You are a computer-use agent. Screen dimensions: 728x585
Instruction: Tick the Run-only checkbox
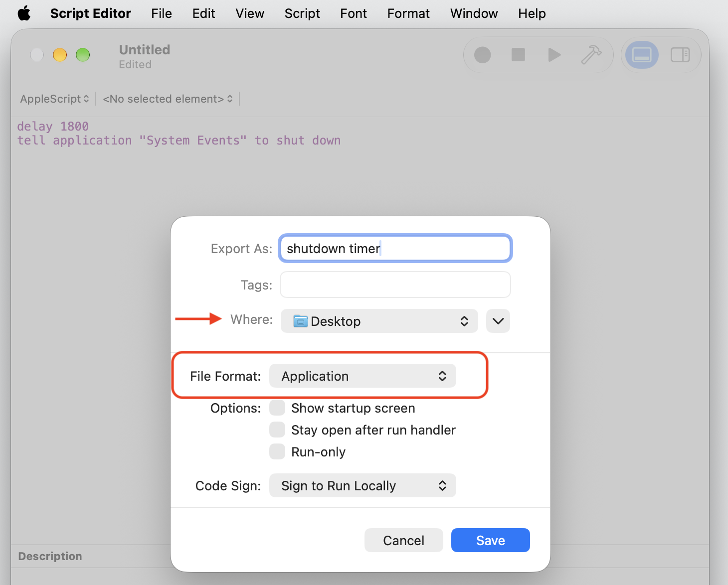pyautogui.click(x=277, y=451)
